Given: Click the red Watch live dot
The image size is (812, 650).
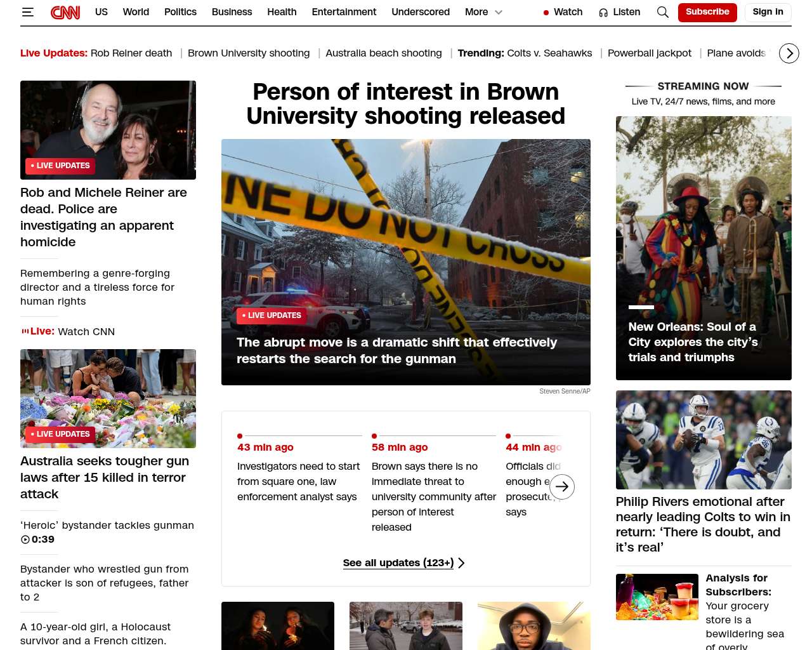Looking at the screenshot, I should point(546,12).
